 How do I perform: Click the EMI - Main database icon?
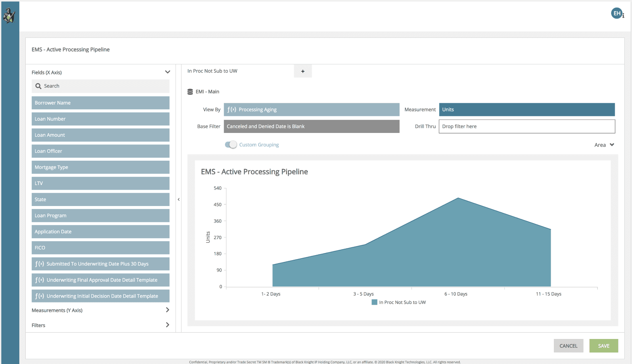pos(190,92)
